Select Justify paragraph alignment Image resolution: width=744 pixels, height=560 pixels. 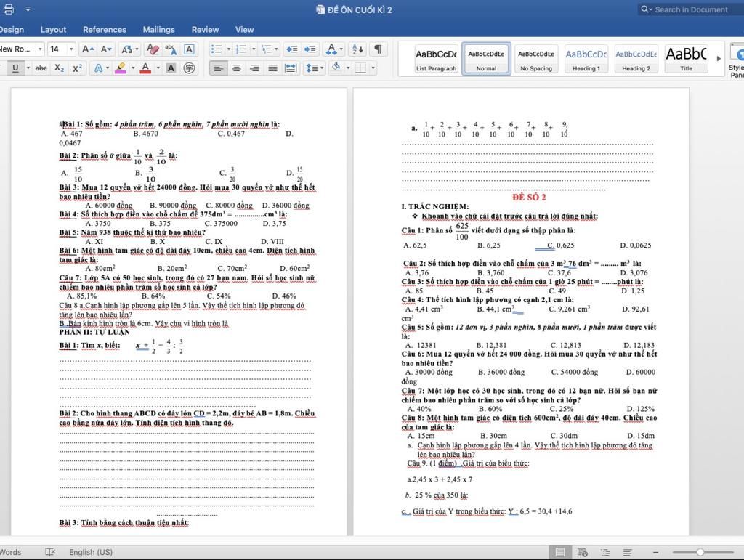272,68
